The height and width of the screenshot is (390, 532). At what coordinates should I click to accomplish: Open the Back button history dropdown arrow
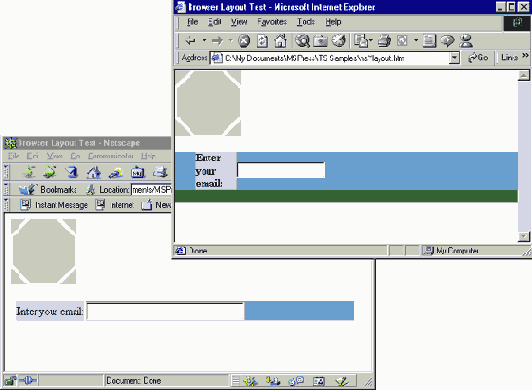point(204,40)
